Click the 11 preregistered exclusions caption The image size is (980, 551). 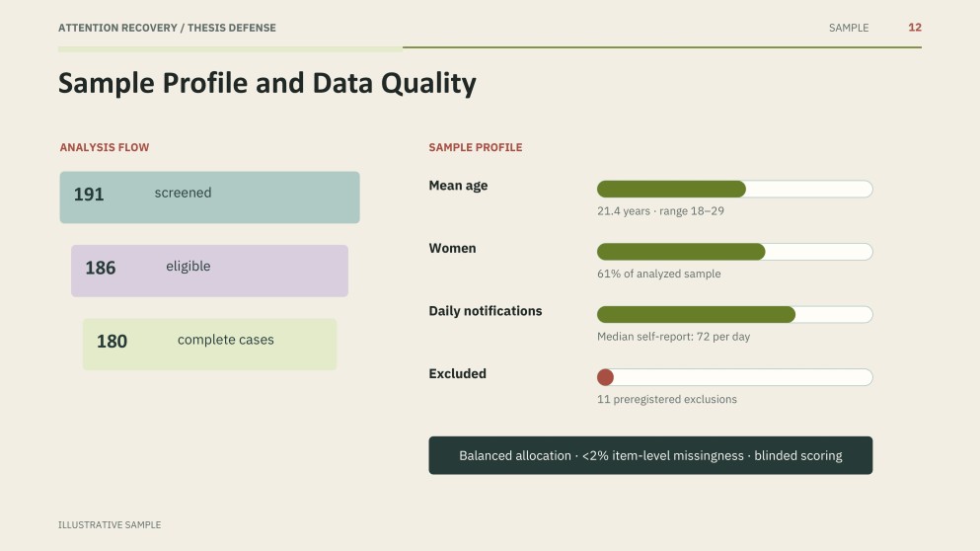point(667,399)
